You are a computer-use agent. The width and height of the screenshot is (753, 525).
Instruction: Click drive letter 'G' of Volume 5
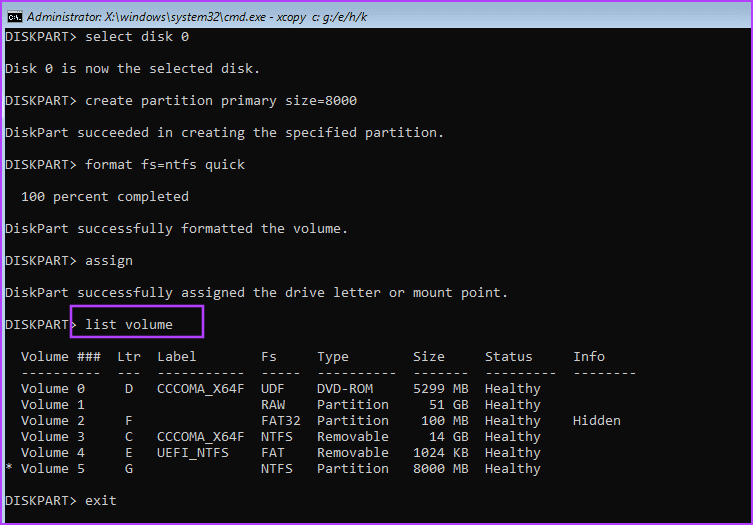coord(129,469)
